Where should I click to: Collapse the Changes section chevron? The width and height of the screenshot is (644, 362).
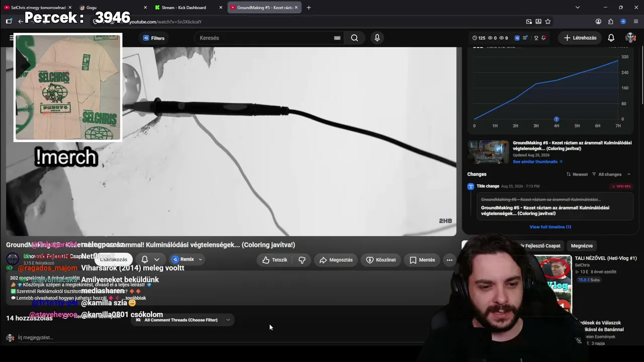[x=629, y=174]
